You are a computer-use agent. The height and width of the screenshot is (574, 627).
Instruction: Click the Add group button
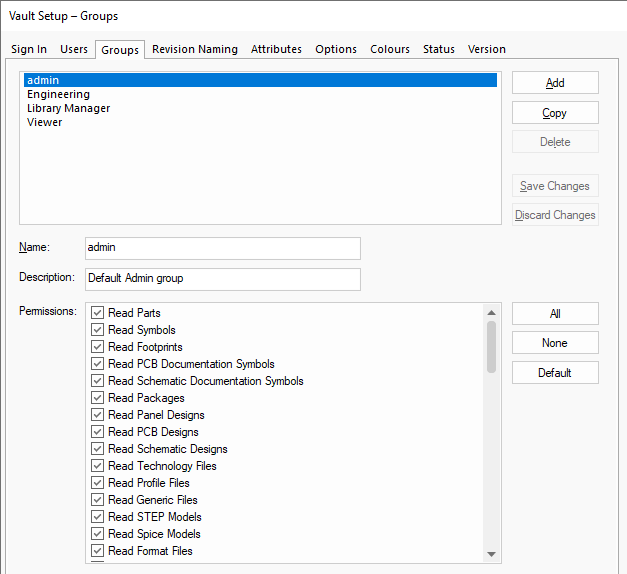tap(555, 83)
